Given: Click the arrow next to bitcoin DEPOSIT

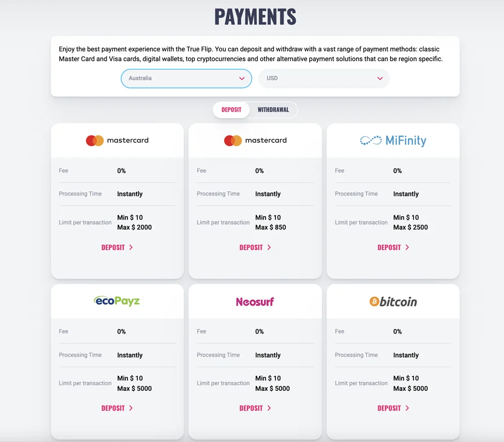Looking at the screenshot, I should click(x=407, y=408).
